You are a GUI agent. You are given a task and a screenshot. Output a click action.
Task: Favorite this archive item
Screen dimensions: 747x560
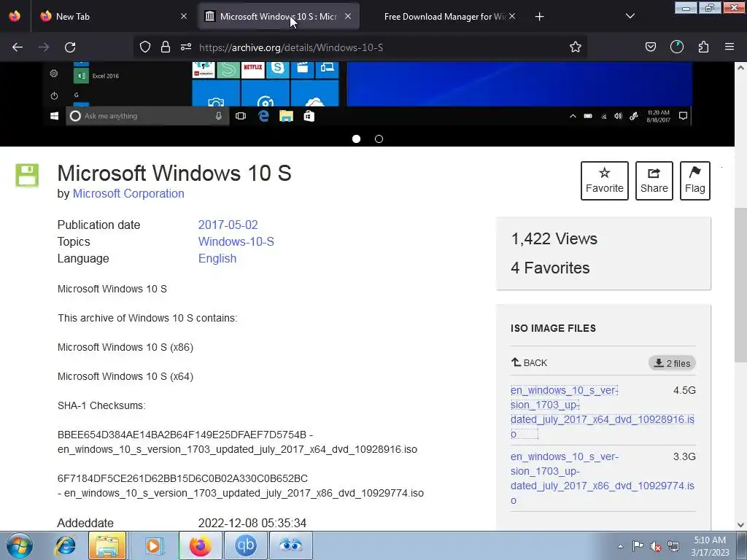(x=605, y=181)
